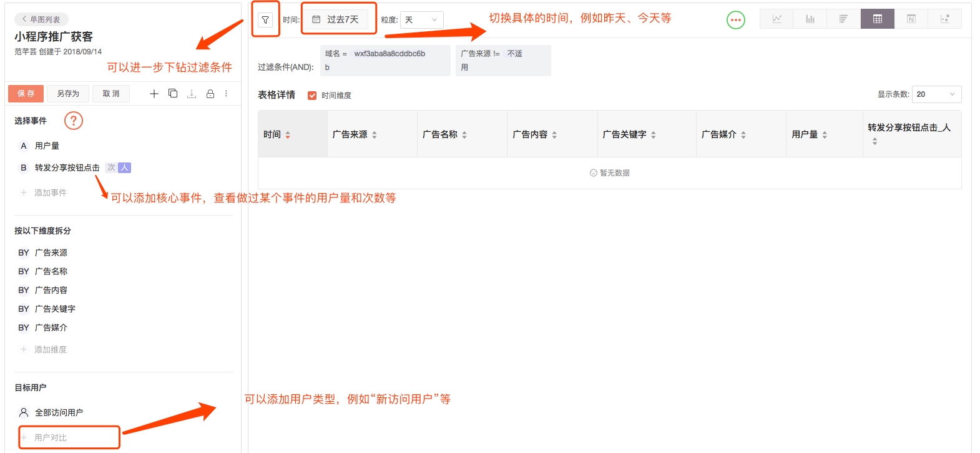Uncheck the 时间维度 checkbox

pyautogui.click(x=312, y=96)
